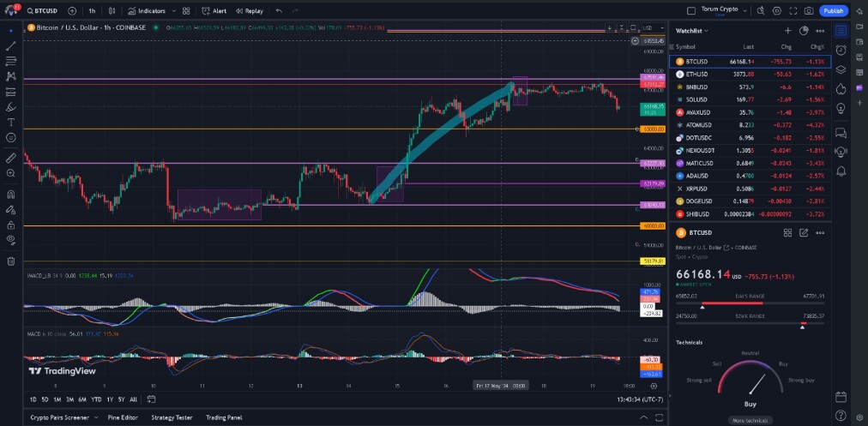The image size is (868, 426).
Task: Open the Alert creation icon
Action: point(214,11)
